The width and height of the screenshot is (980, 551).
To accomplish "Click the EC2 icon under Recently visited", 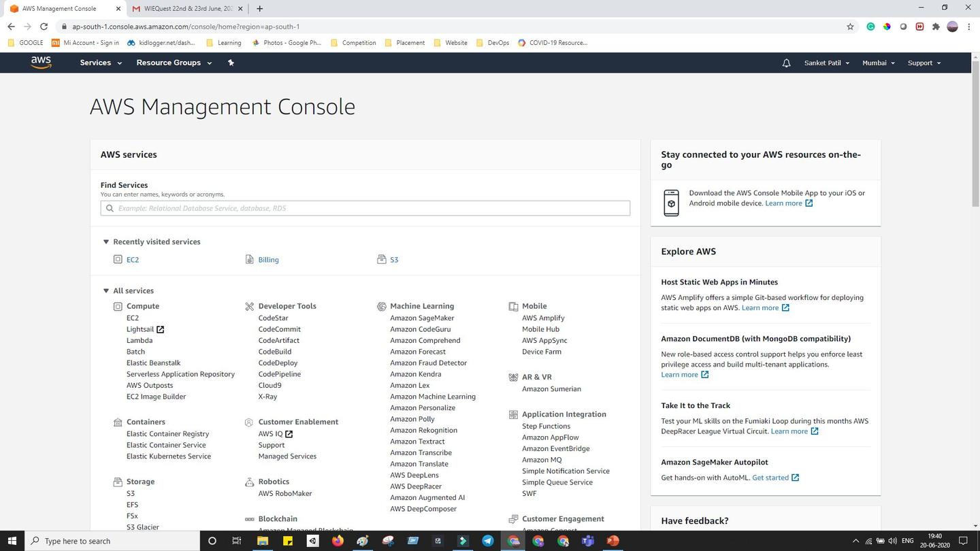I will tap(118, 259).
